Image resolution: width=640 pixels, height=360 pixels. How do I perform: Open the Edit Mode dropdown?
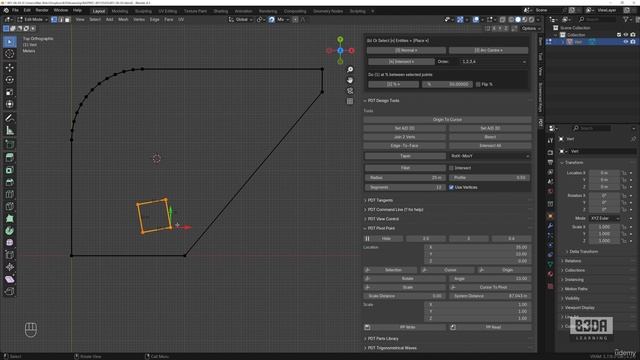pyautogui.click(x=32, y=19)
